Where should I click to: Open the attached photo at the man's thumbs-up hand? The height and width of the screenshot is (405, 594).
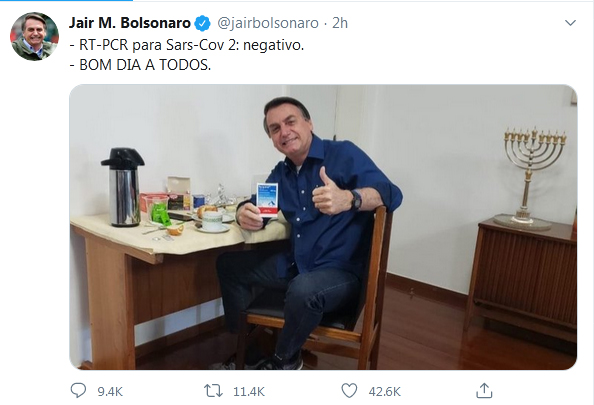(328, 192)
